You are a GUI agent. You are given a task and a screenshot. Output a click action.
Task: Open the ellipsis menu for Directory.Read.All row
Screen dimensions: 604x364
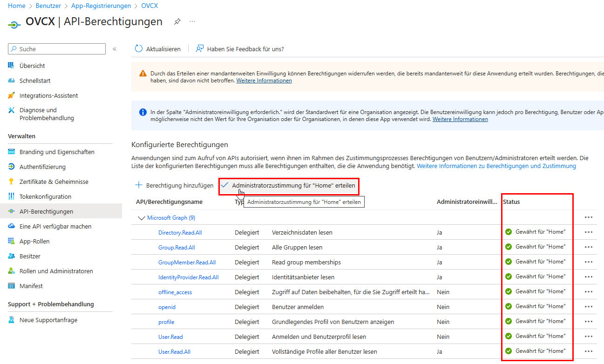[x=588, y=232]
